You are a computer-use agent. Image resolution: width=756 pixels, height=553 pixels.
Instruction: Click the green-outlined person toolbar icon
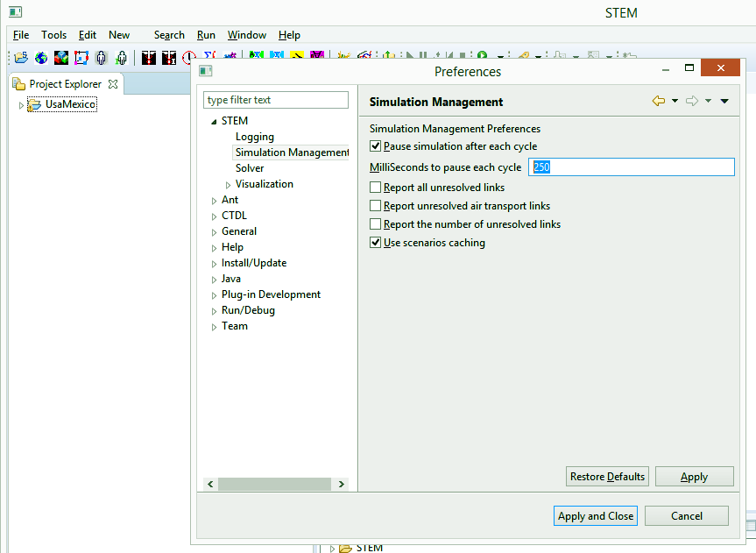(122, 58)
